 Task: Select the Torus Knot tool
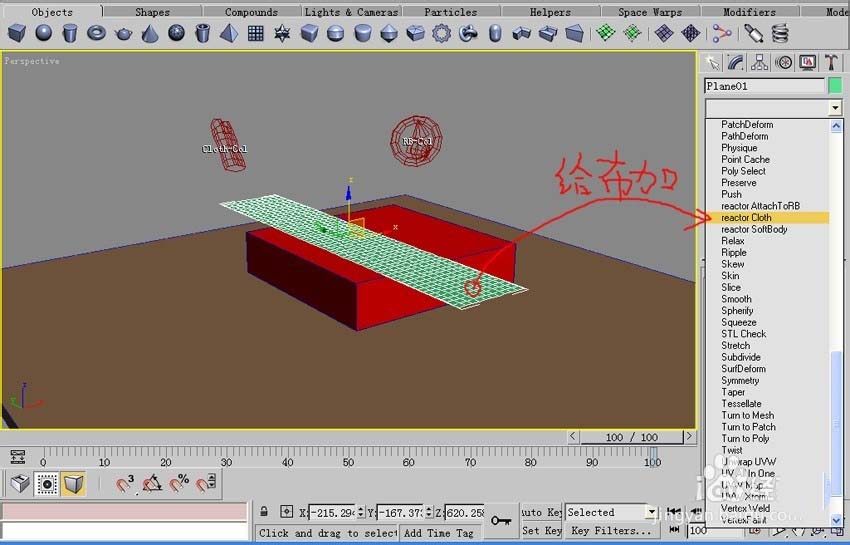468,34
